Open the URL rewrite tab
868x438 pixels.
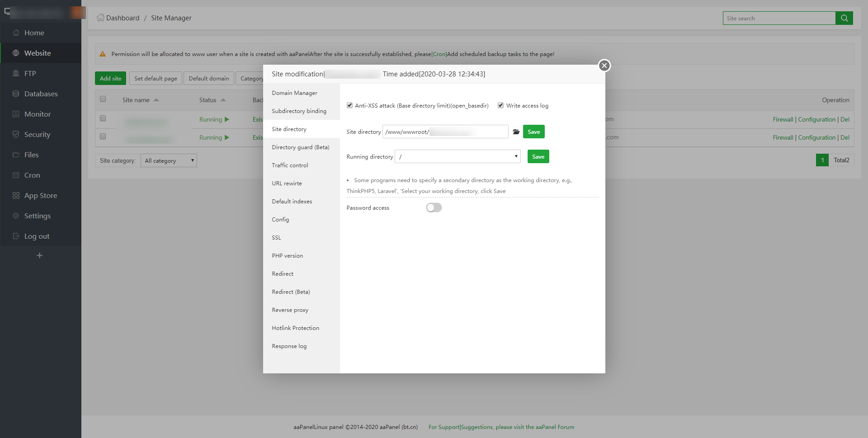(x=287, y=184)
